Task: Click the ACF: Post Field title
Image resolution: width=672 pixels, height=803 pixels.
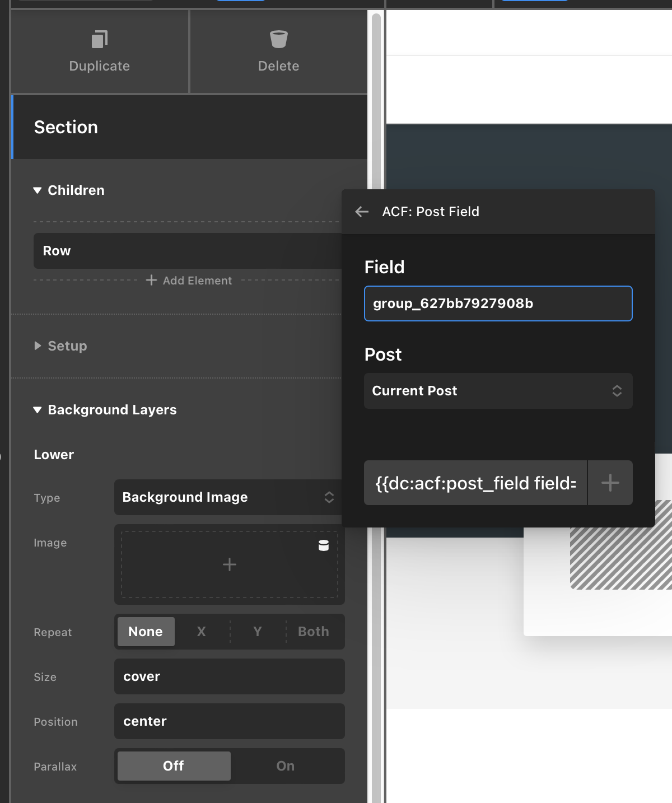Action: point(431,212)
